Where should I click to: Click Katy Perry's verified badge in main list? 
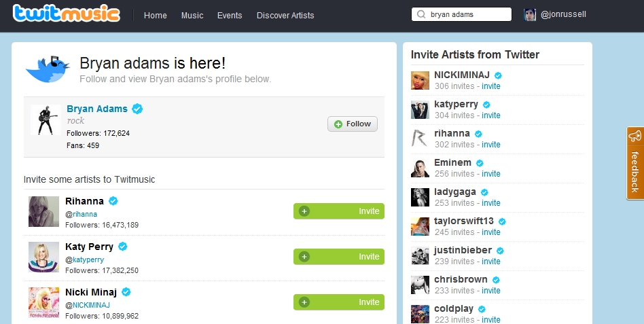tap(122, 247)
